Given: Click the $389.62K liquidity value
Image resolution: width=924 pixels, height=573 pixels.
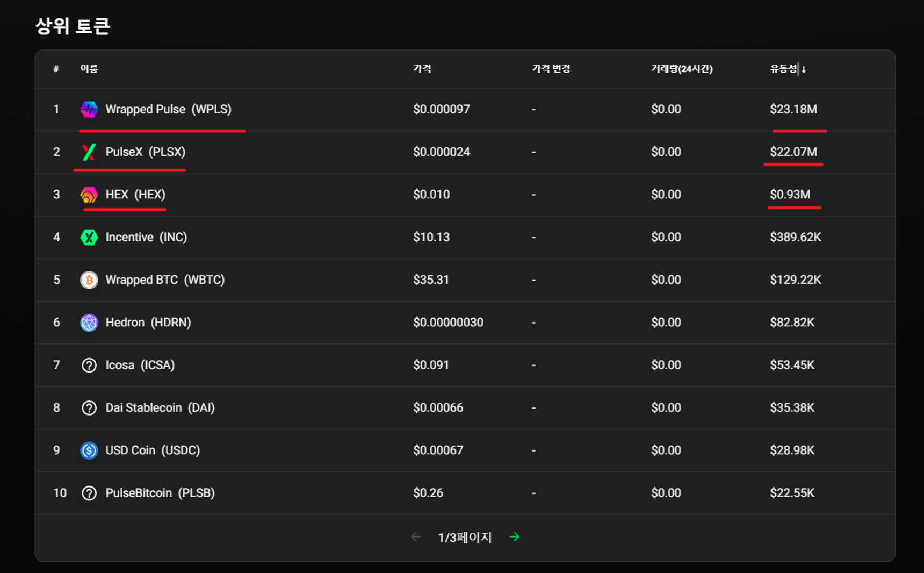Looking at the screenshot, I should pyautogui.click(x=796, y=237).
